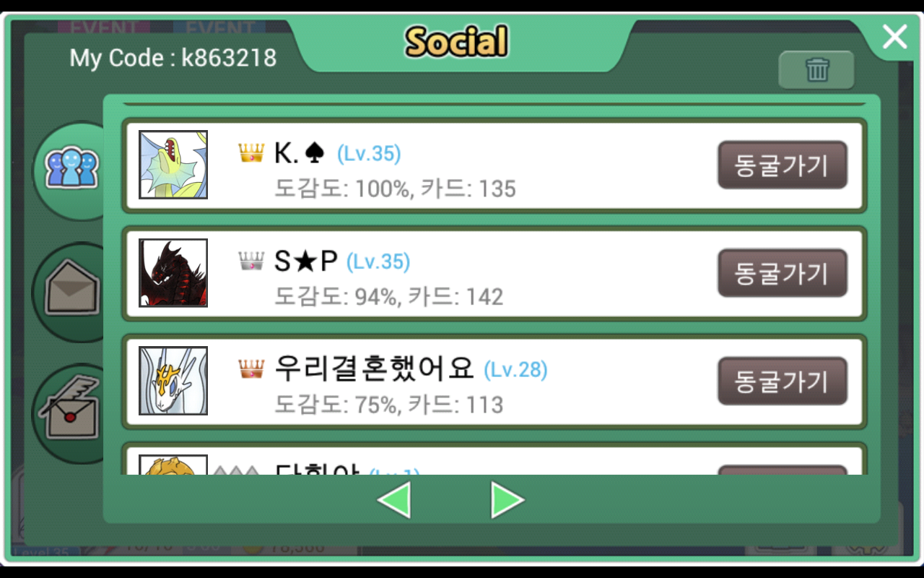
Task: Click S★P's Lv.35 level label
Action: tap(378, 262)
